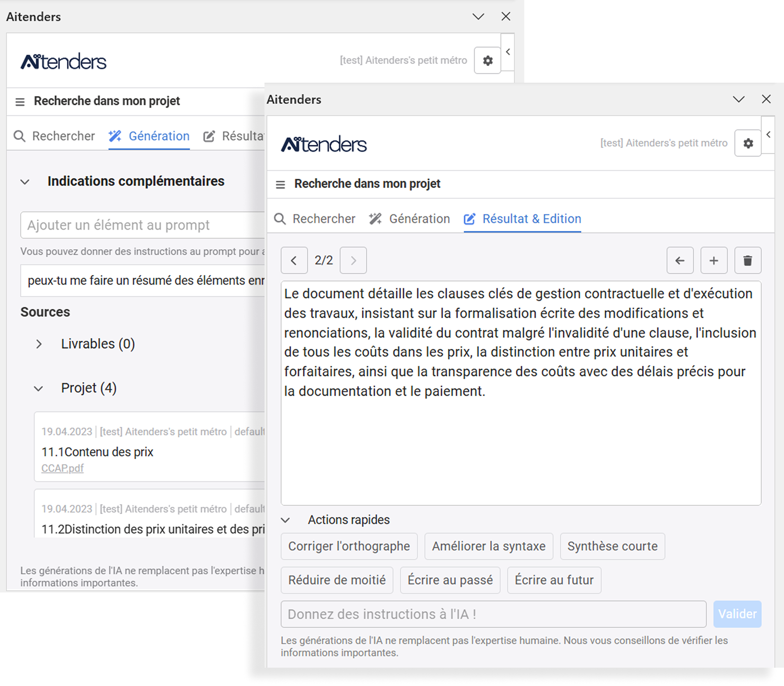
Task: Click settings gear in the back Aitenders window
Action: 487,60
